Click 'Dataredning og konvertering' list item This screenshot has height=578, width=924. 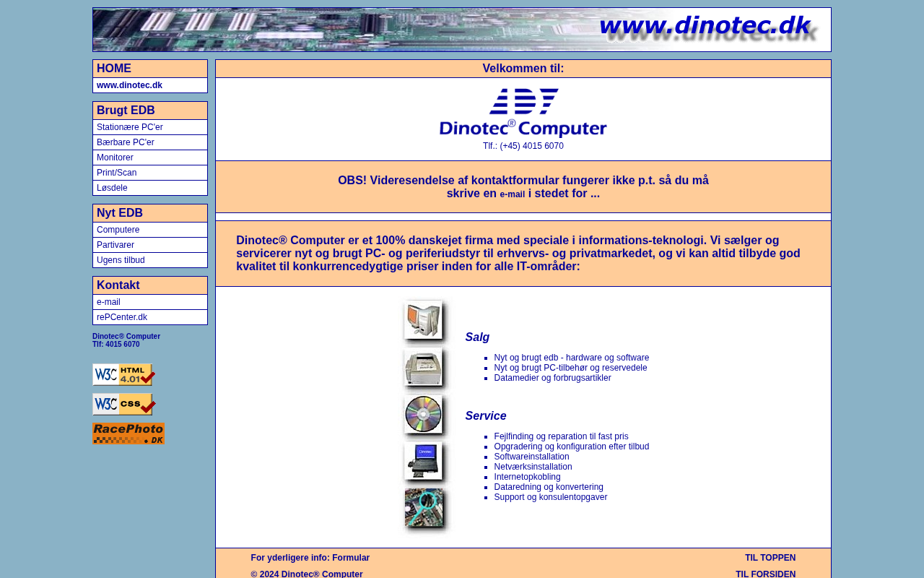coord(549,487)
